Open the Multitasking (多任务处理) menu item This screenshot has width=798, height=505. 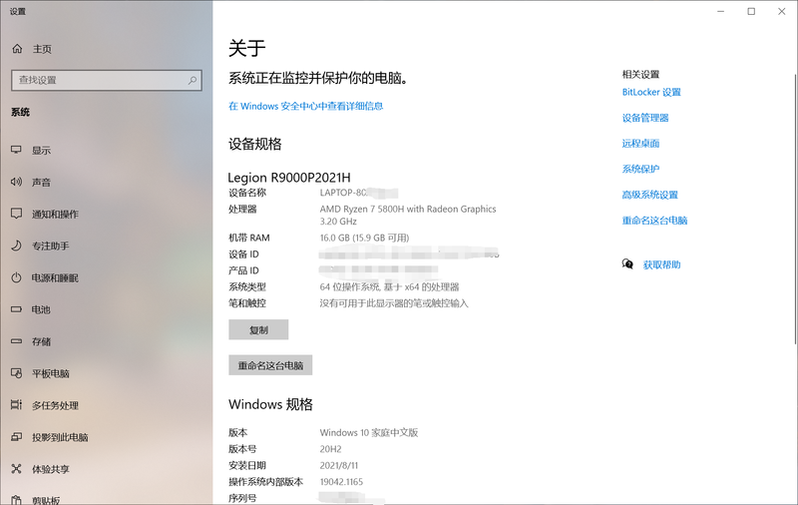tap(54, 406)
